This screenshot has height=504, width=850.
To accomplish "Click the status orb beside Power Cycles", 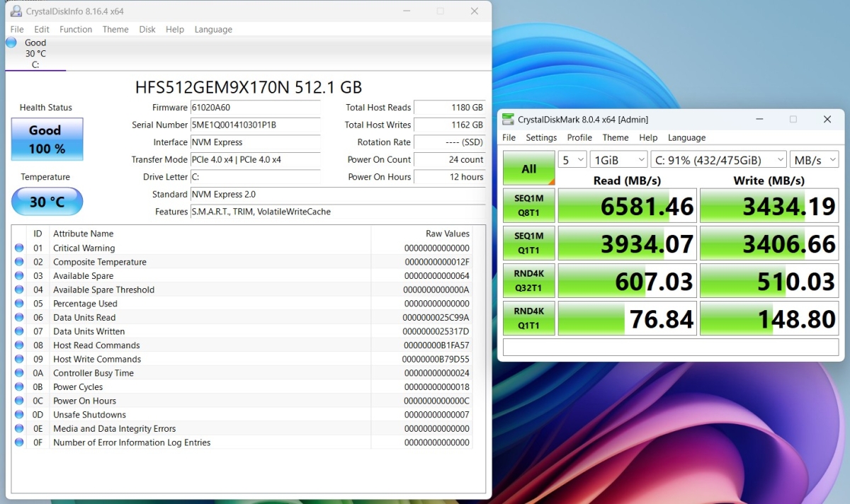I will click(x=19, y=387).
